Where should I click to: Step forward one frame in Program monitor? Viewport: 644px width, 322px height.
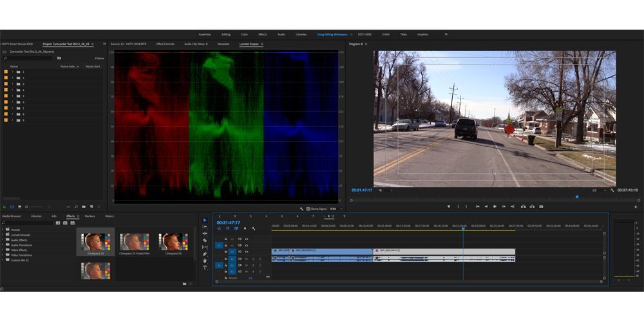(x=504, y=207)
